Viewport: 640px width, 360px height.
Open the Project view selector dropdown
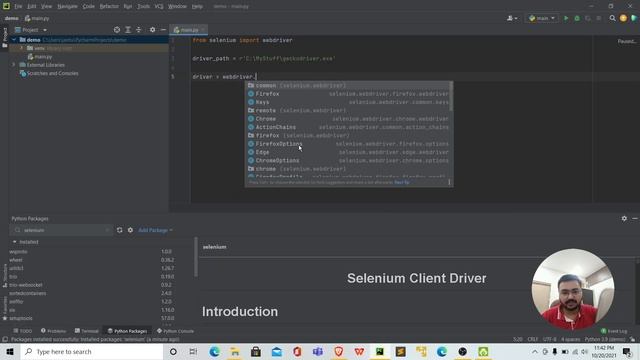(31, 30)
